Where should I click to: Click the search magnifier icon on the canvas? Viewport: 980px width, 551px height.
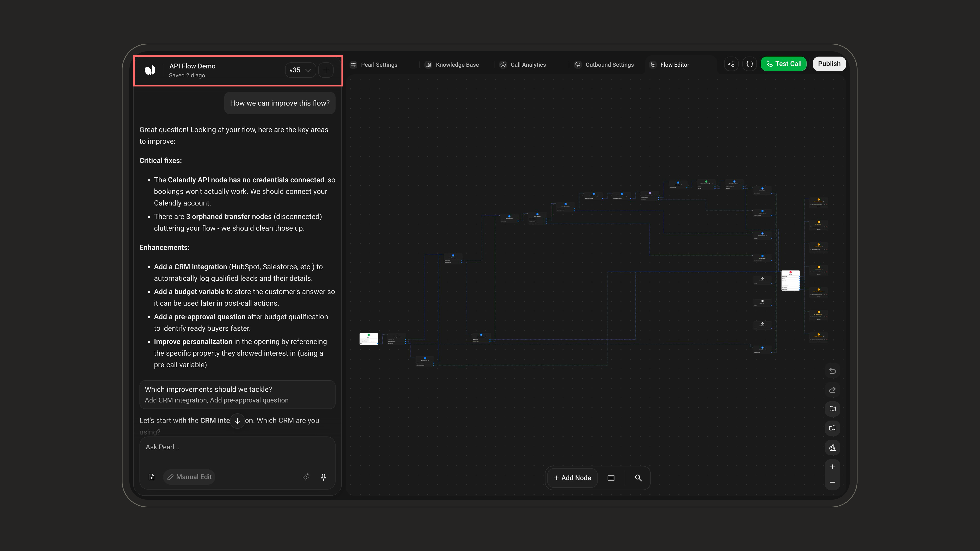pos(638,478)
